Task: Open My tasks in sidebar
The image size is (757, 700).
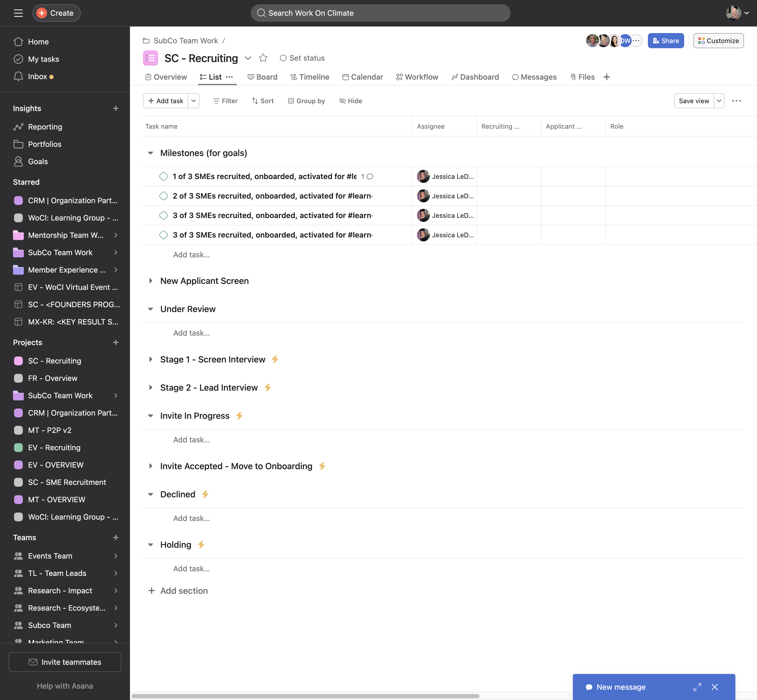Action: click(44, 59)
